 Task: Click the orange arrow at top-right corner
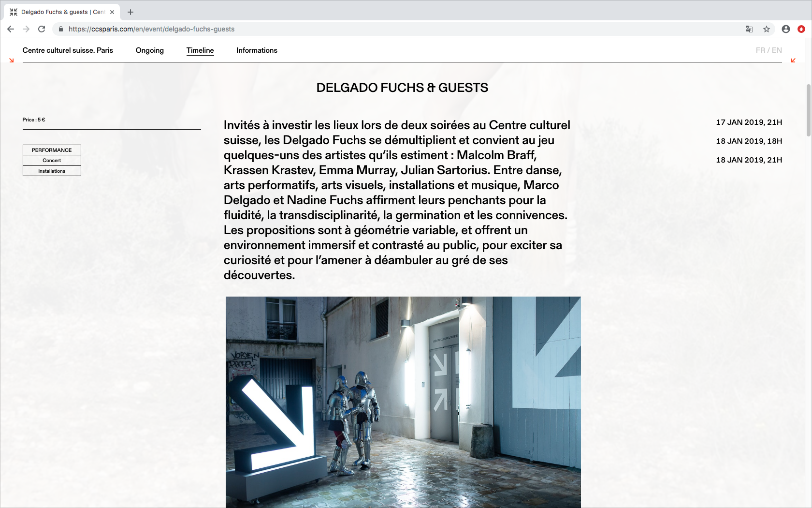click(x=793, y=60)
